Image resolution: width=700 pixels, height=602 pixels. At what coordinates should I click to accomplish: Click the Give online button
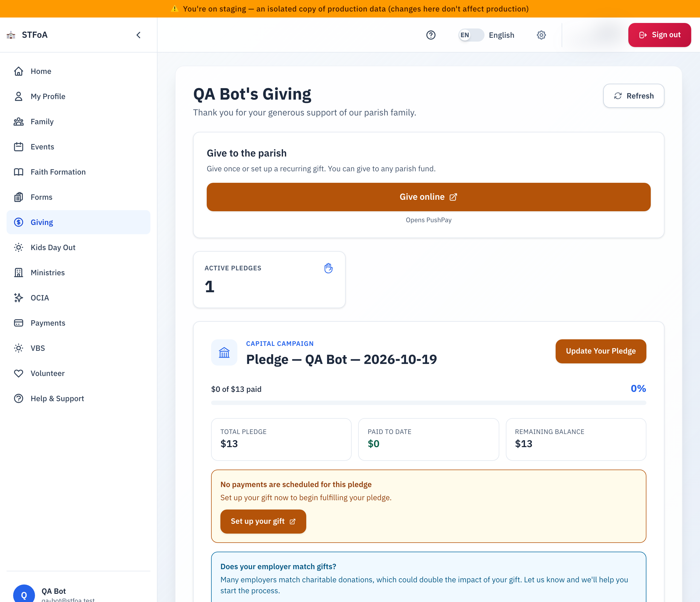[x=428, y=197]
